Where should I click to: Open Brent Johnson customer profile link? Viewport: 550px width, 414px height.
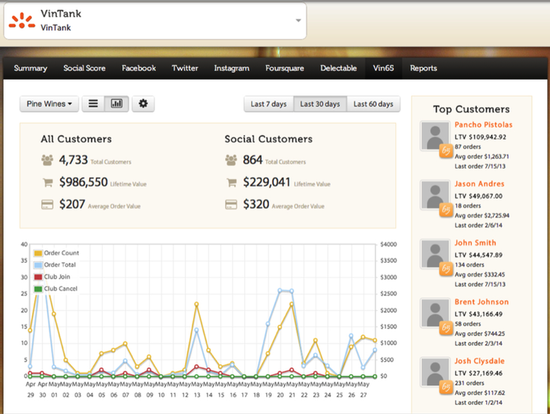click(481, 302)
